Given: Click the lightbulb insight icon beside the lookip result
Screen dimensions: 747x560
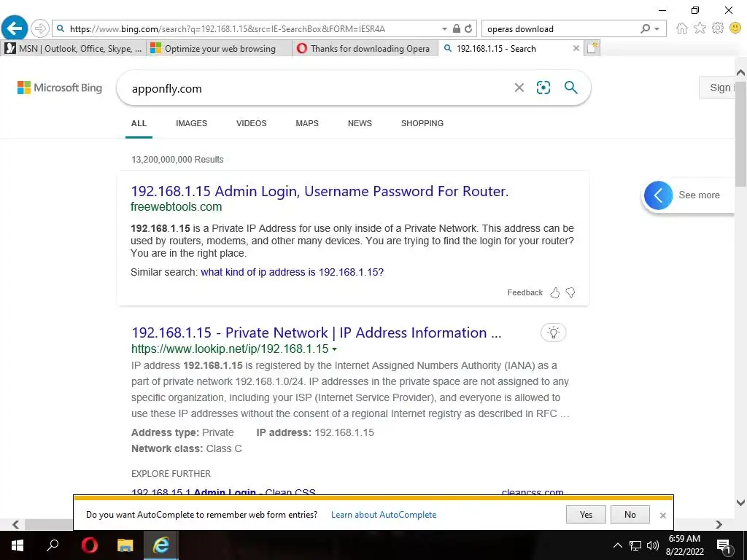Looking at the screenshot, I should tap(553, 332).
